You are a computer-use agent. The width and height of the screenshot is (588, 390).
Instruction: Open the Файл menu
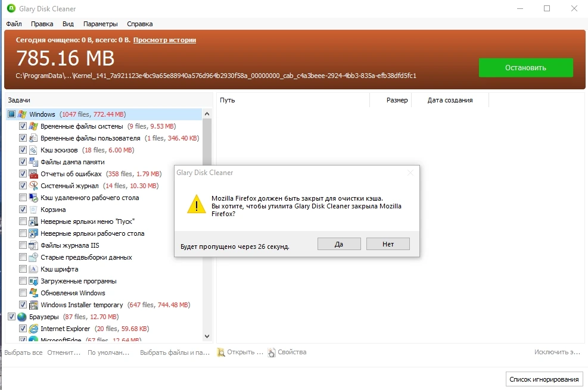tap(14, 24)
